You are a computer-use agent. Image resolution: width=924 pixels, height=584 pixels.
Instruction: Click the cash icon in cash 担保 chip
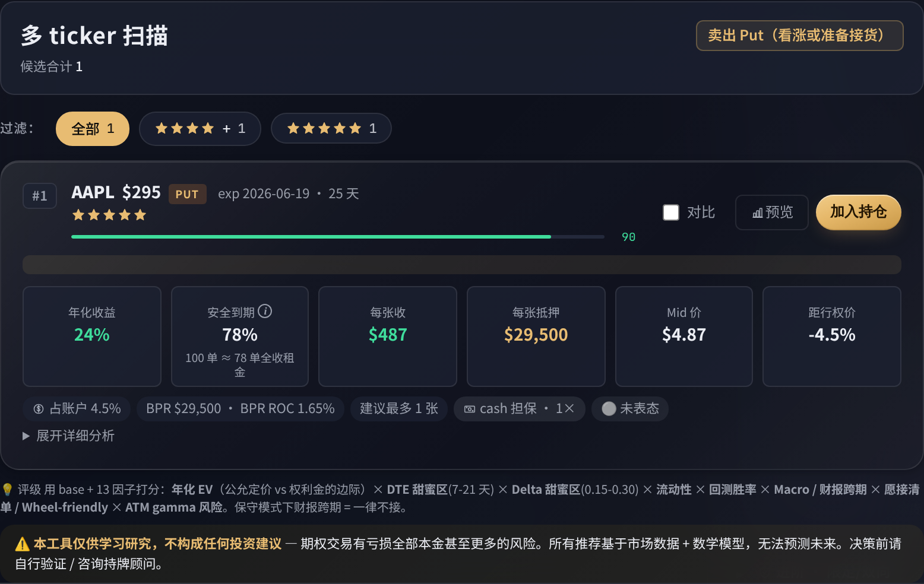(469, 409)
